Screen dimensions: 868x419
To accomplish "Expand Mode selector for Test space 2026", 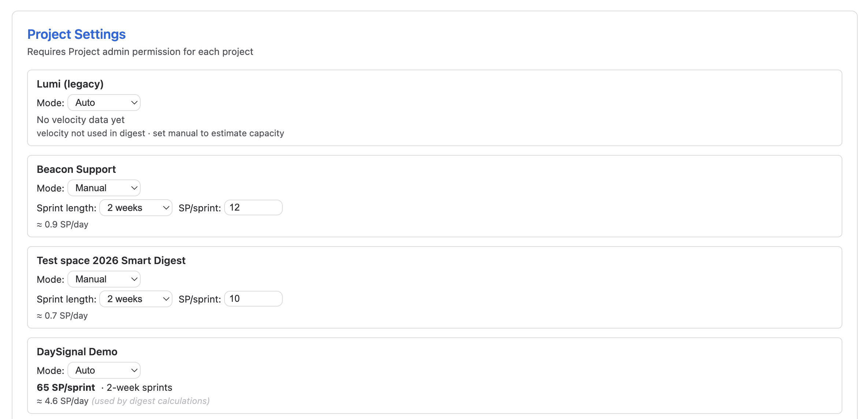I will click(x=104, y=279).
